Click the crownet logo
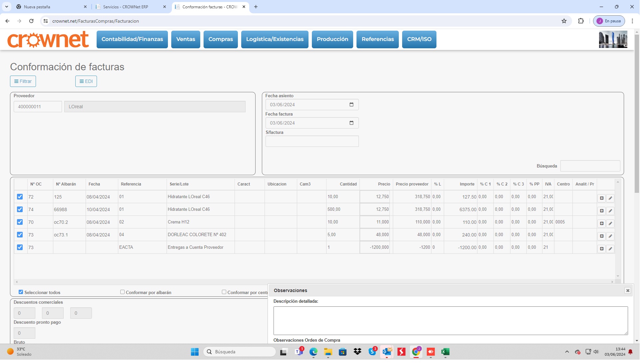 coord(48,39)
